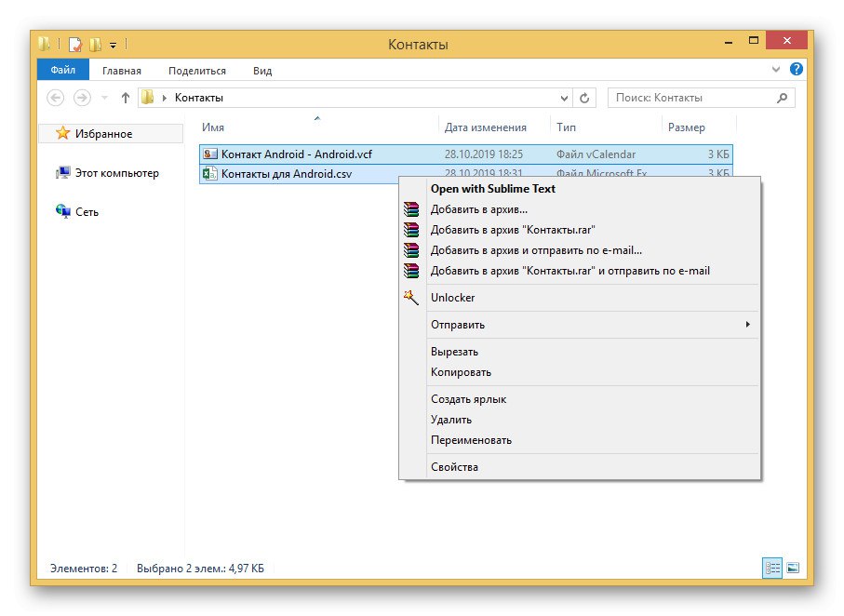Click the search magnifier icon
Image resolution: width=844 pixels, height=616 pixels.
(782, 98)
